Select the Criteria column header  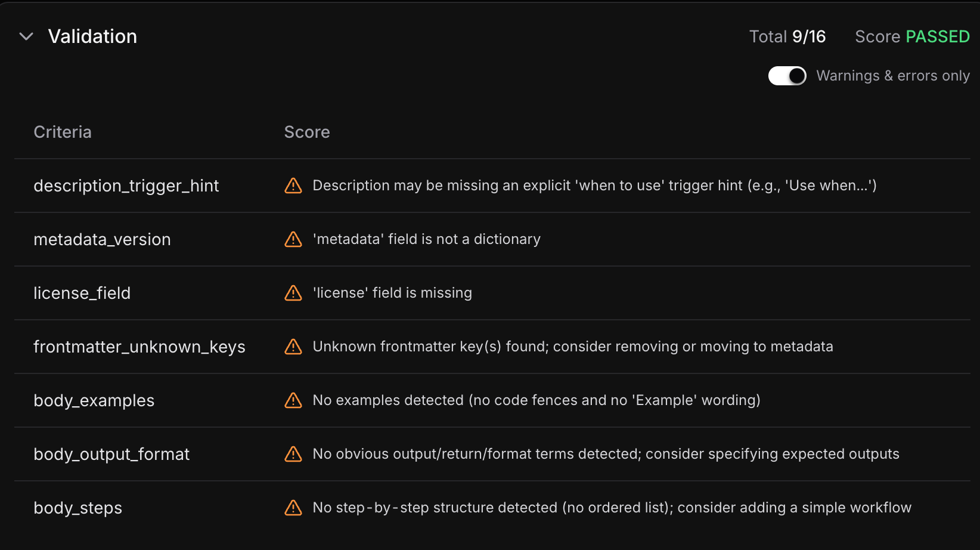(x=63, y=132)
